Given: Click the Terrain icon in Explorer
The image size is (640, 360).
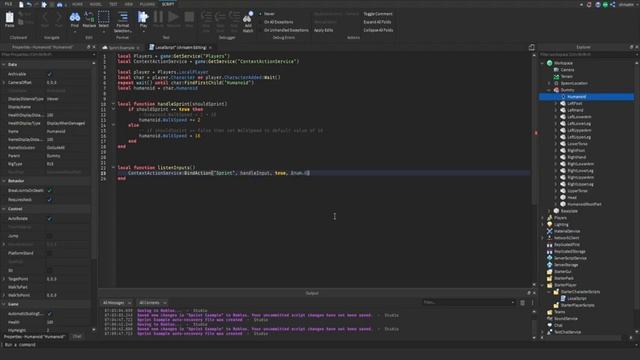Looking at the screenshot, I should point(556,76).
